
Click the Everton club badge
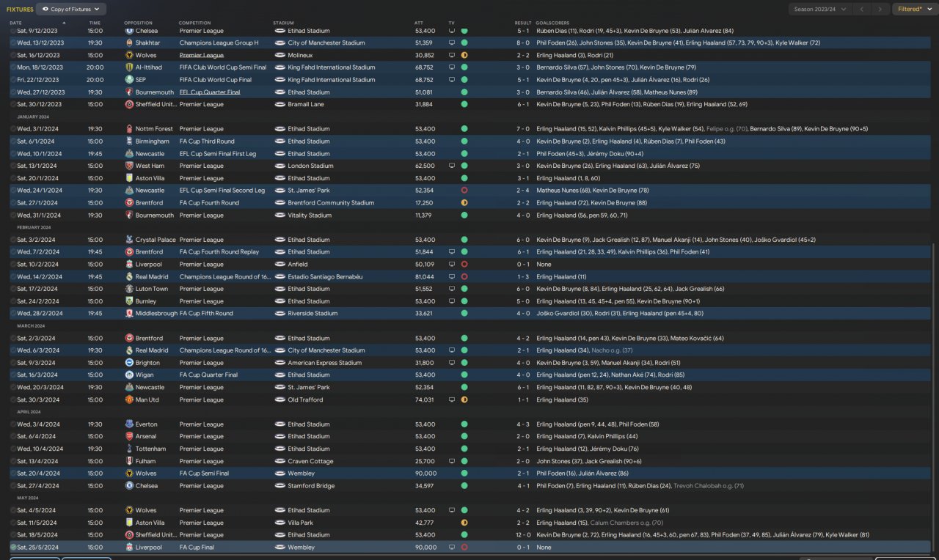[x=129, y=424]
